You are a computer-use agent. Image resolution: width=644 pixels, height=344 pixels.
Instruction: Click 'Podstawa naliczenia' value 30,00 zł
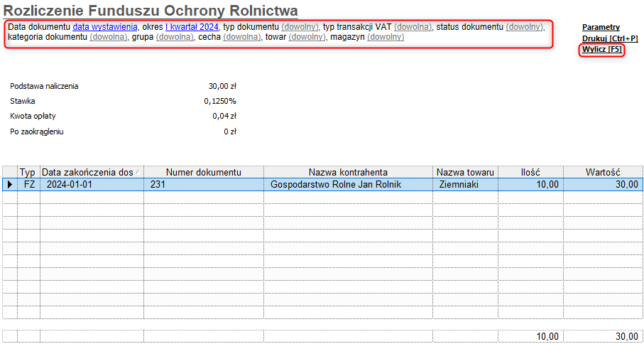[x=222, y=86]
